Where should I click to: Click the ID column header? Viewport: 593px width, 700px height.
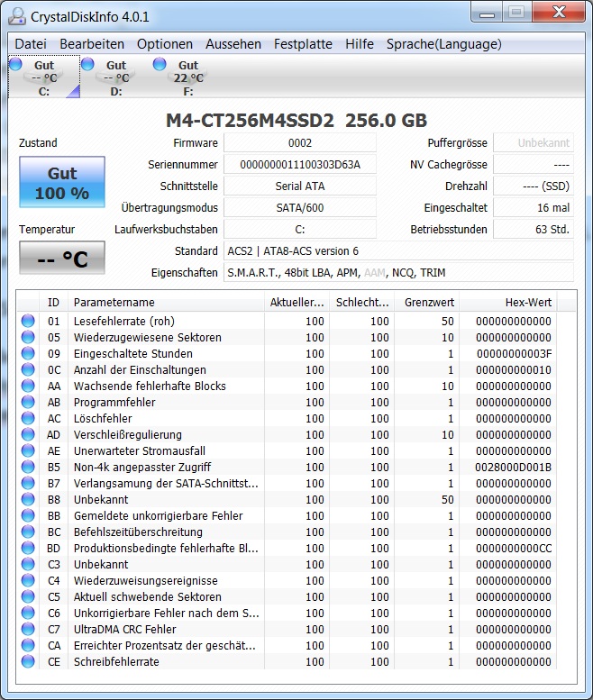[x=53, y=302]
